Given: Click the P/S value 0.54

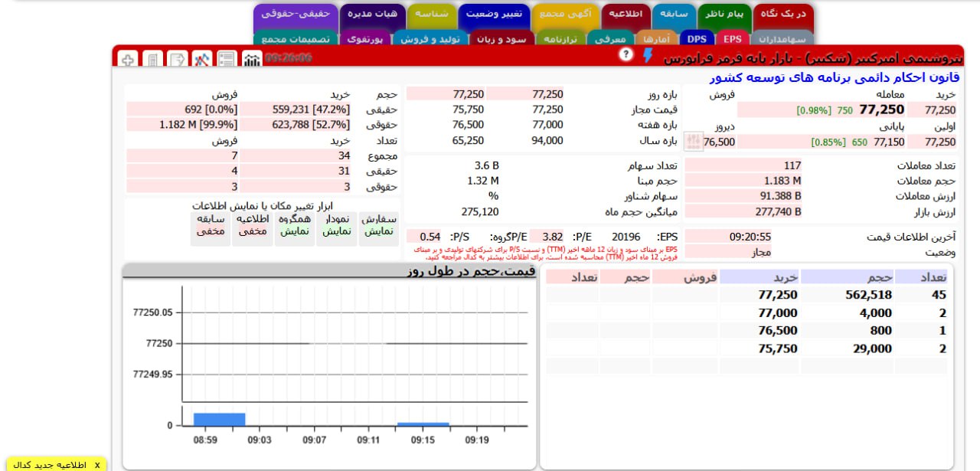Looking at the screenshot, I should (430, 237).
